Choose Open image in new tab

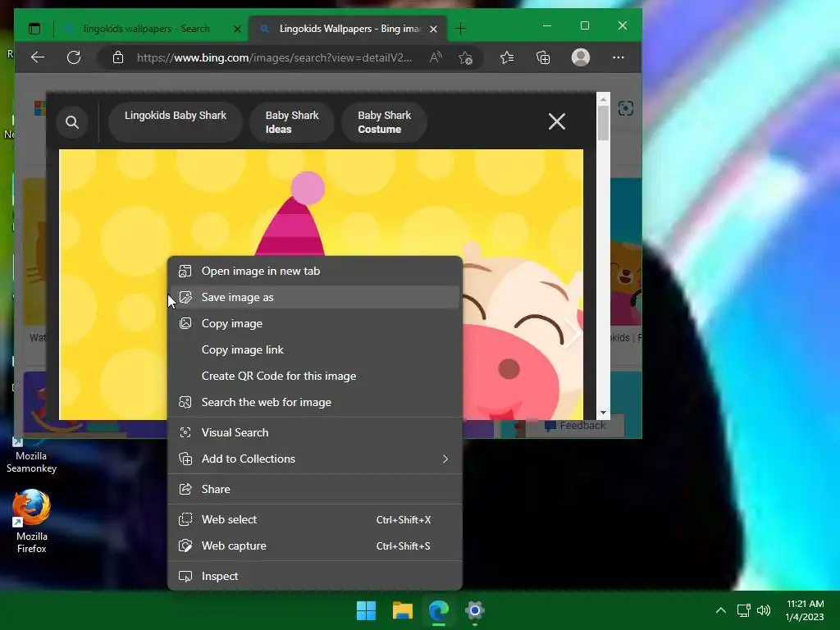coord(314,271)
